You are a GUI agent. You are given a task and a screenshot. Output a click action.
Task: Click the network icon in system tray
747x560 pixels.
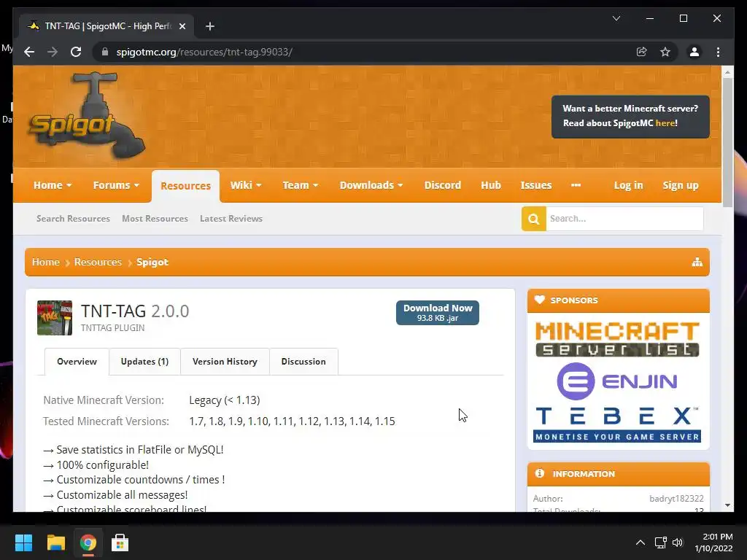(660, 542)
